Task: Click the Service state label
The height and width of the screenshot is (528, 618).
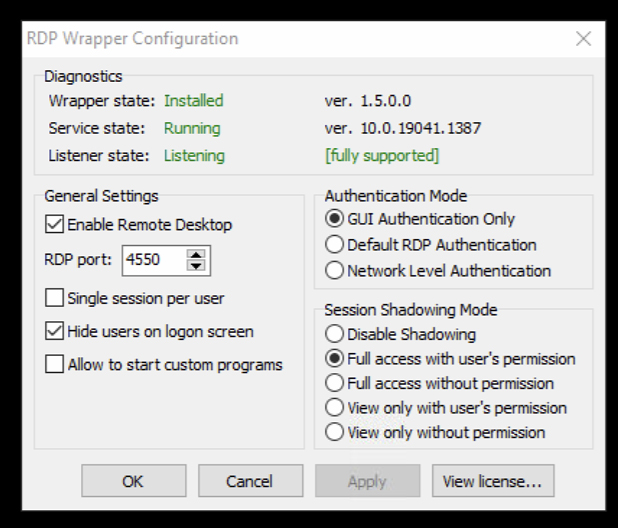Action: (97, 128)
